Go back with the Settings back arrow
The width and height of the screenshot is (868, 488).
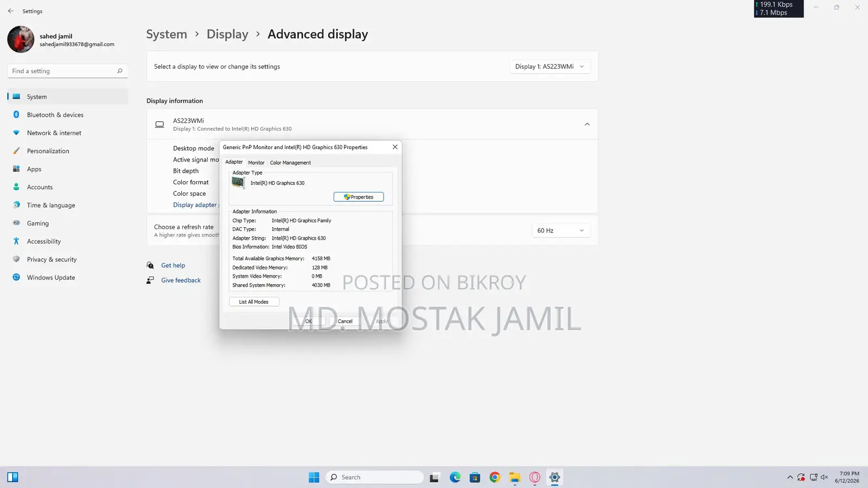click(11, 11)
